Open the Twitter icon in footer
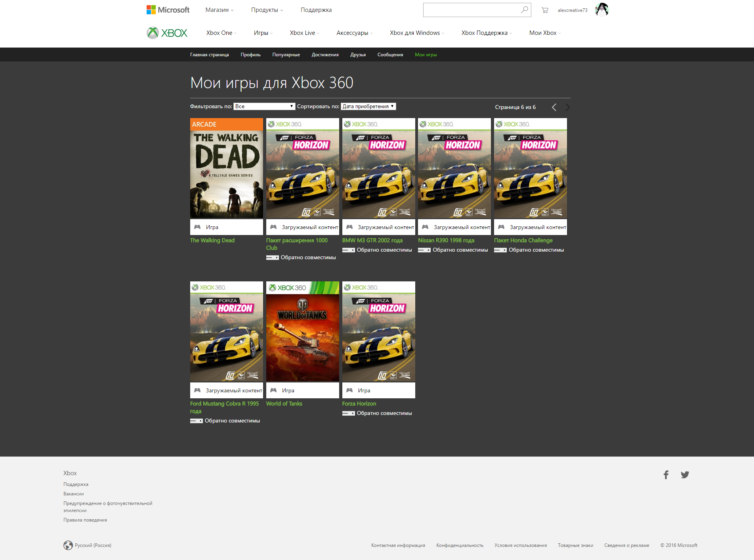This screenshot has height=560, width=754. click(685, 475)
